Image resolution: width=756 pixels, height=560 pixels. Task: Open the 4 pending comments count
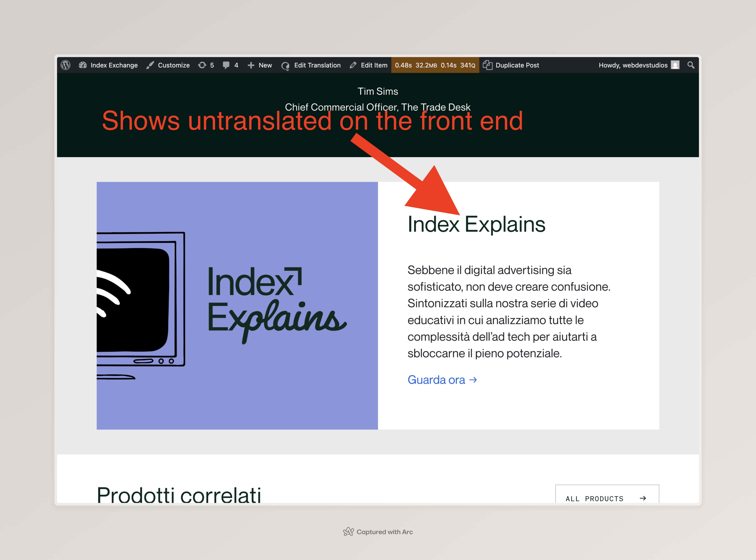(236, 65)
